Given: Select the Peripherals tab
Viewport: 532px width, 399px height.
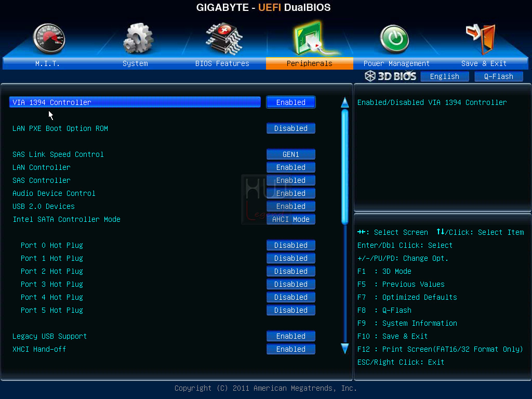Looking at the screenshot, I should click(310, 63).
